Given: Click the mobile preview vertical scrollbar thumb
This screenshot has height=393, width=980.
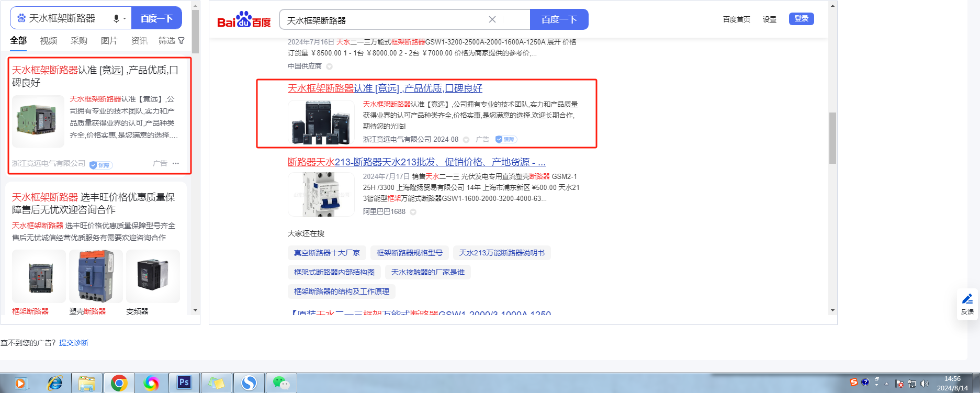Looking at the screenshot, I should click(x=196, y=31).
